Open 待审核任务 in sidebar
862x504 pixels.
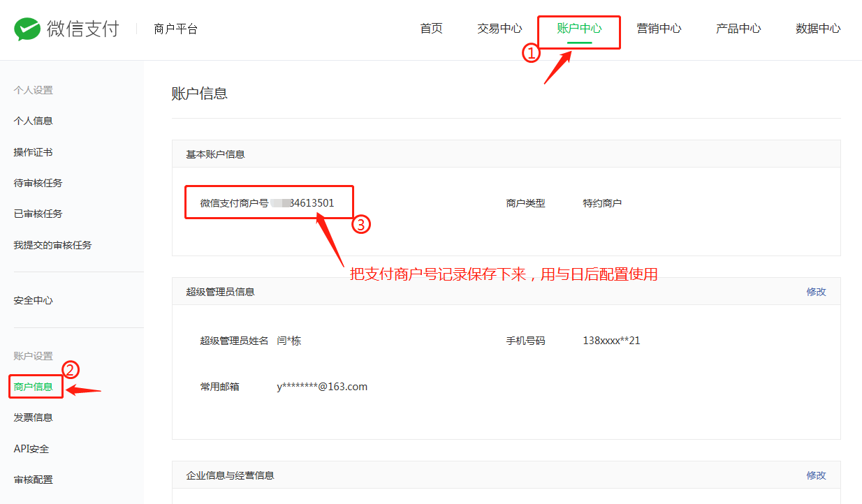[x=38, y=183]
